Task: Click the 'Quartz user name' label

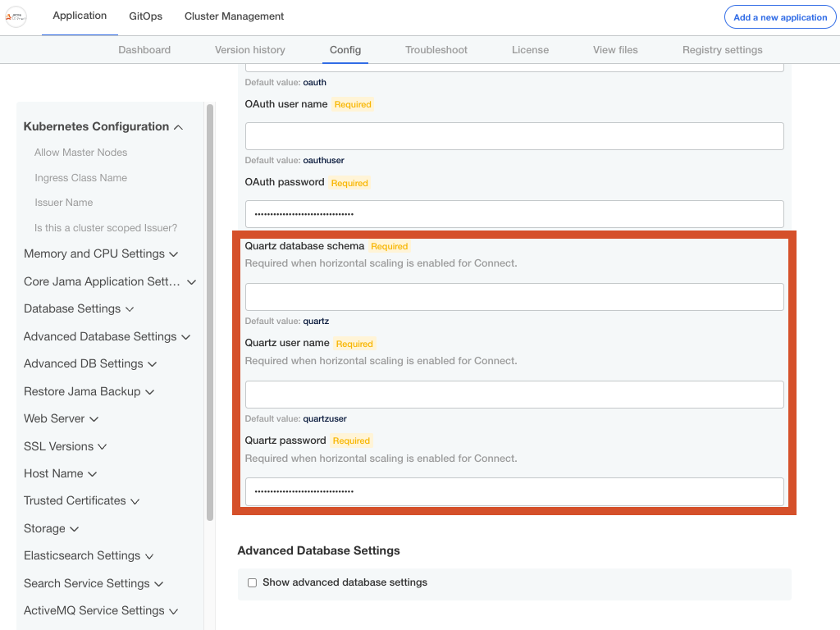Action: point(287,343)
